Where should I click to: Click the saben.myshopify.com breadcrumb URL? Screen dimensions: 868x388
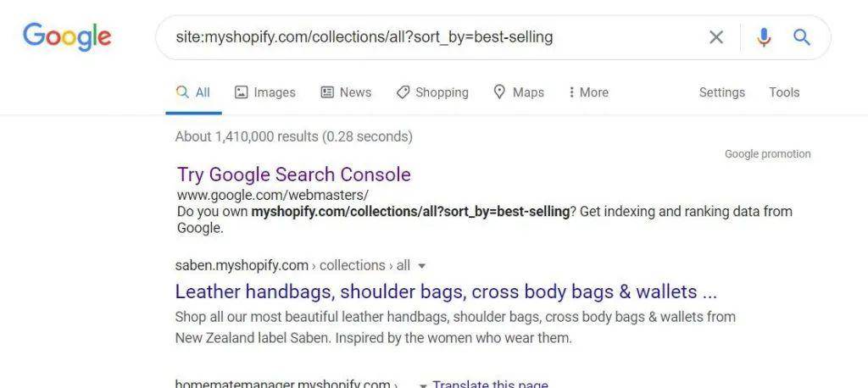pyautogui.click(x=292, y=266)
